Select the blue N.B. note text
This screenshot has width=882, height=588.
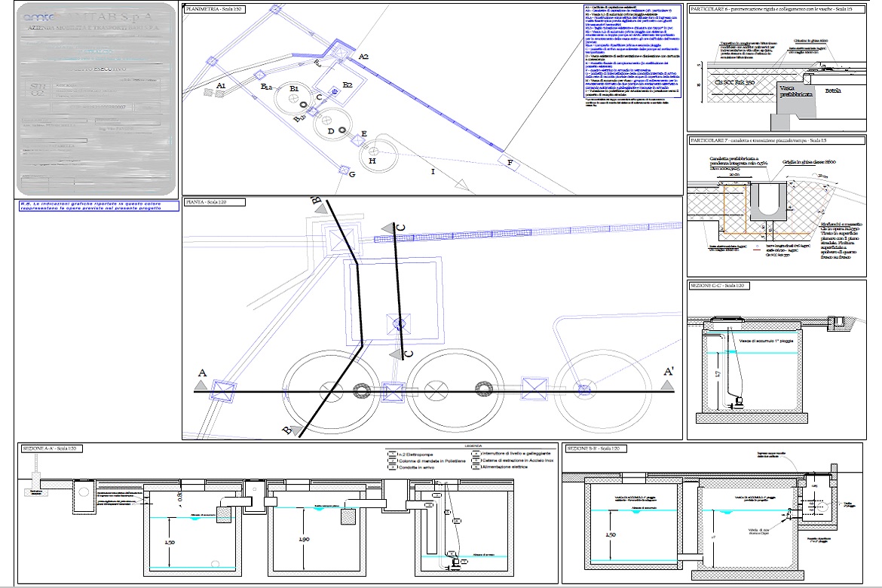(x=96, y=207)
